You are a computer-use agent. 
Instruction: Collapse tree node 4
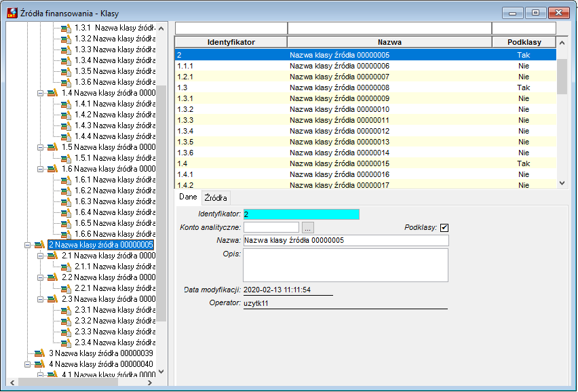(x=27, y=364)
